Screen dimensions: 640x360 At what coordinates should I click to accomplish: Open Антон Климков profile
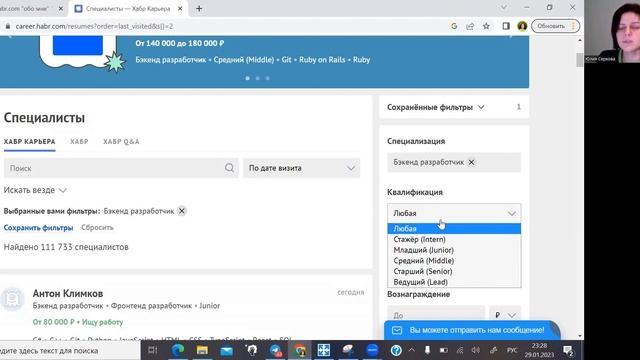(x=68, y=293)
